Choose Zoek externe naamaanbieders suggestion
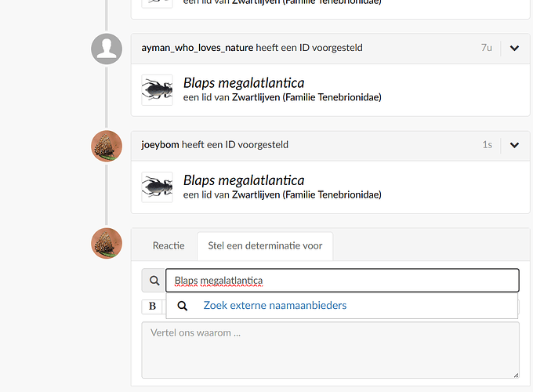The height and width of the screenshot is (392, 533). [x=274, y=306]
